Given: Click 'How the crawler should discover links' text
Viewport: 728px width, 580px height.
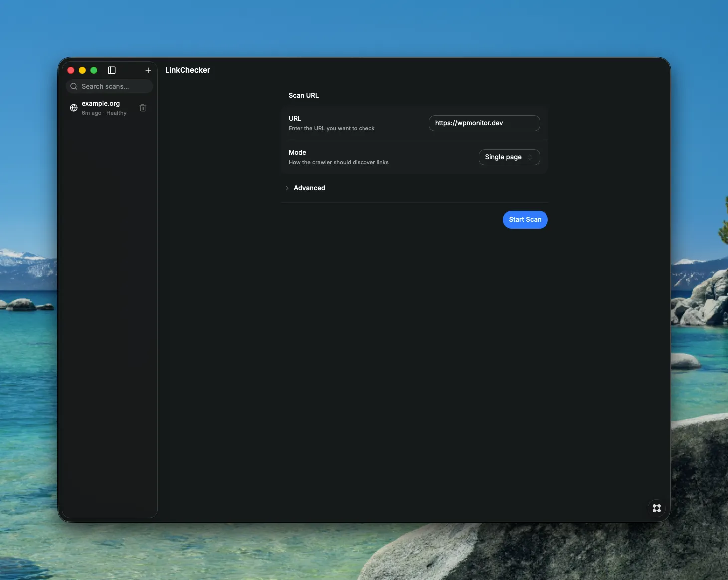Looking at the screenshot, I should (x=339, y=163).
